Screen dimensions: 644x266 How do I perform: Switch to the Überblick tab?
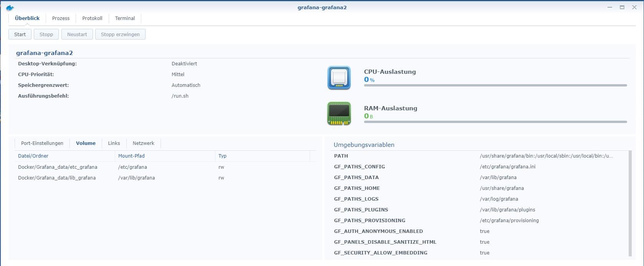tap(27, 18)
